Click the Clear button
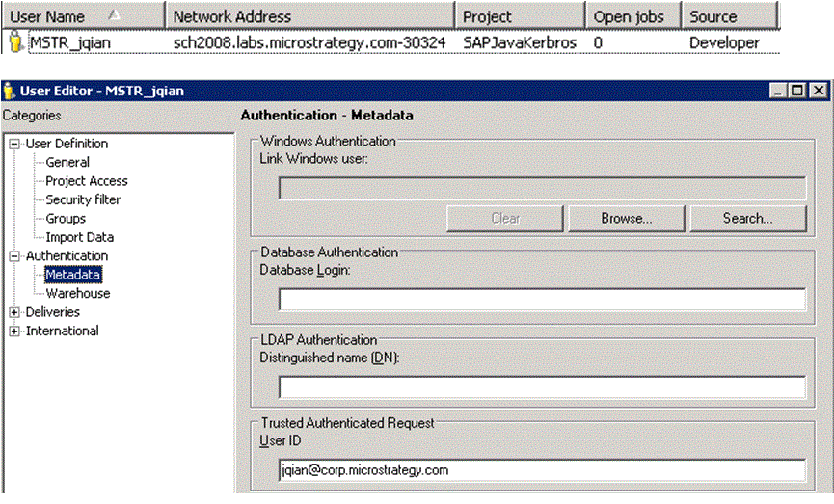This screenshot has height=504, width=834. point(505,219)
